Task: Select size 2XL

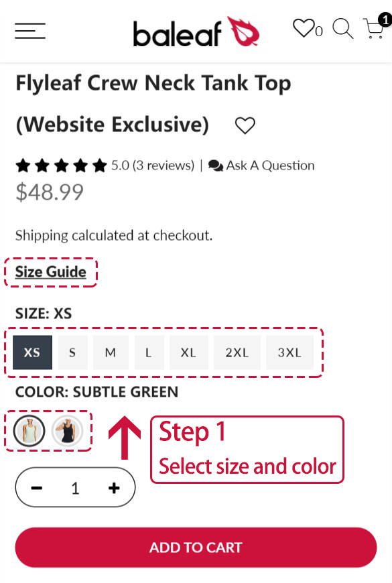Action: coord(237,352)
